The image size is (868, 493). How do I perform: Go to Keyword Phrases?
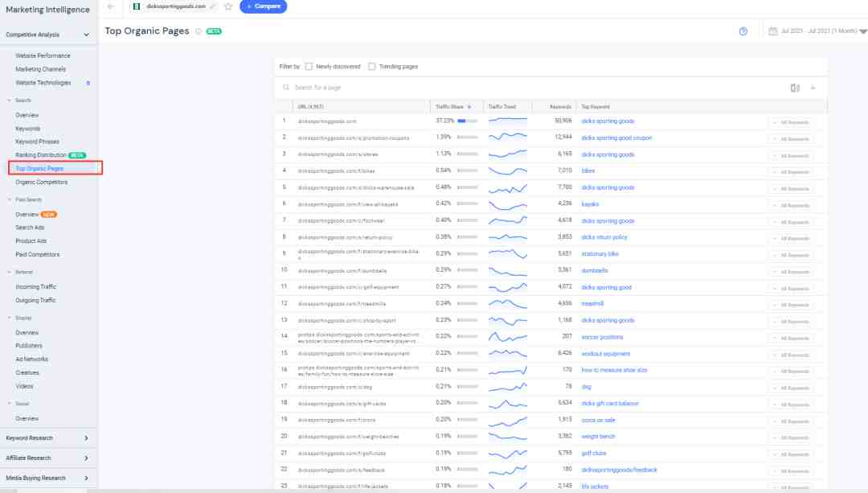coord(37,142)
